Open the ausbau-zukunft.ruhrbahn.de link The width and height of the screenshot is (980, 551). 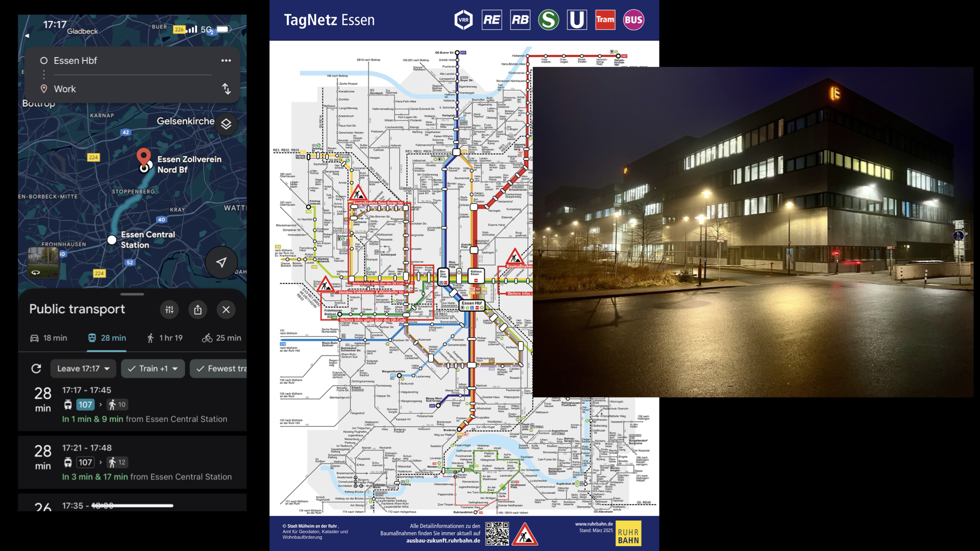pyautogui.click(x=443, y=541)
